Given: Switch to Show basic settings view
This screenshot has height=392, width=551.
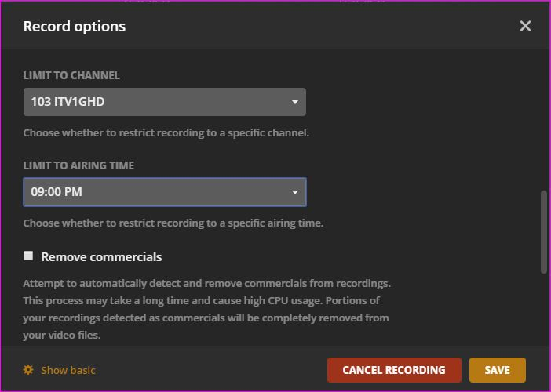Looking at the screenshot, I should [x=68, y=370].
